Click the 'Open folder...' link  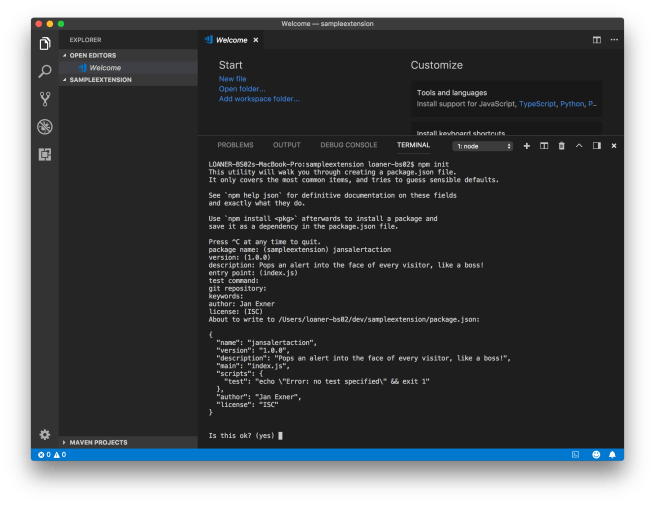point(242,89)
